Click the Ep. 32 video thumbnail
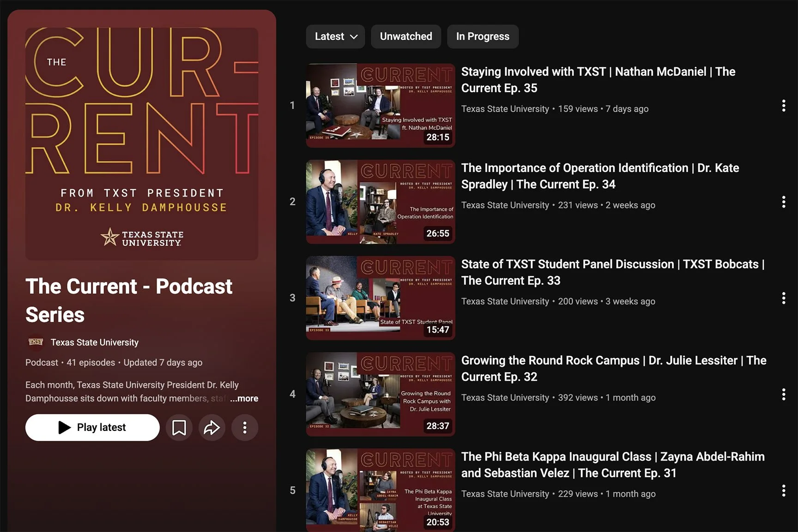The height and width of the screenshot is (532, 798). (381, 394)
